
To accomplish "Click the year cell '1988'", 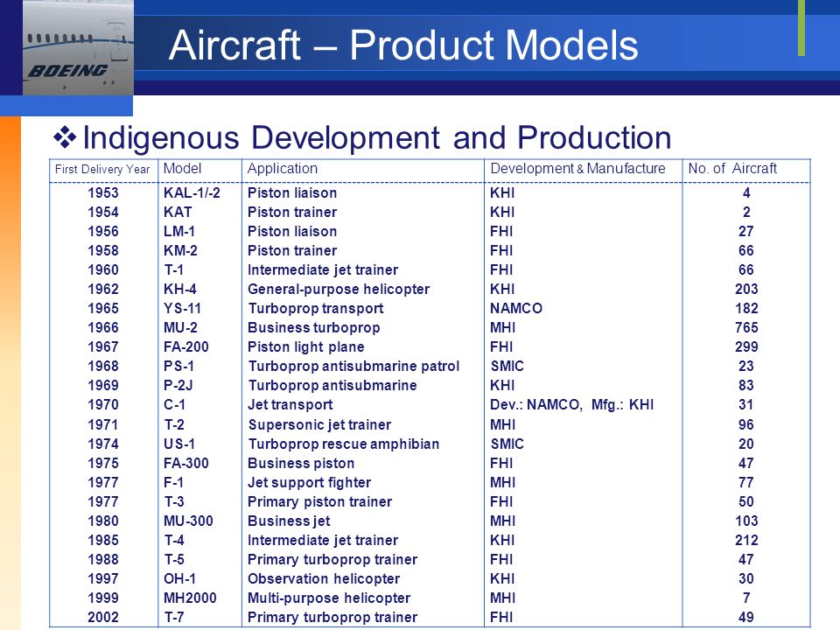I will click(103, 560).
